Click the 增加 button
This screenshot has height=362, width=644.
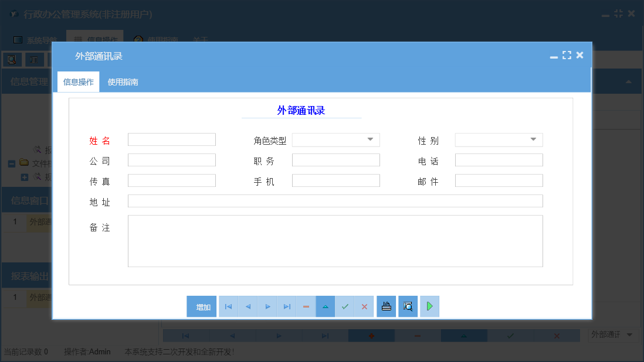click(201, 306)
